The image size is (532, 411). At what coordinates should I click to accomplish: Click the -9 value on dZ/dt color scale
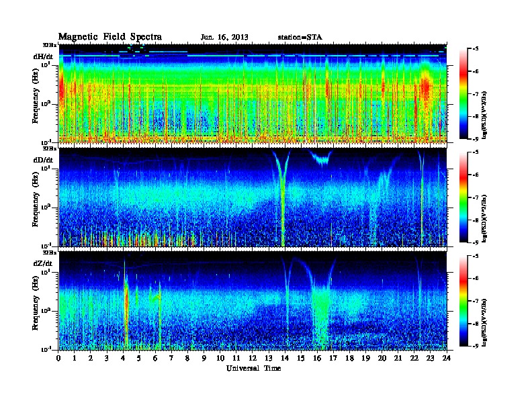(476, 346)
